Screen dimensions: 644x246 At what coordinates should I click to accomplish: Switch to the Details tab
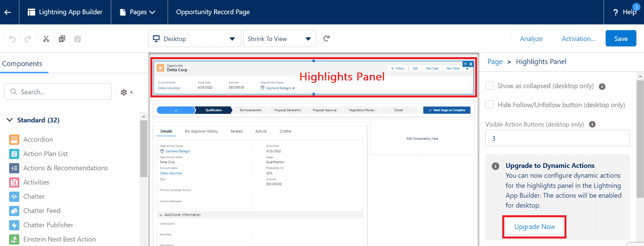(167, 131)
